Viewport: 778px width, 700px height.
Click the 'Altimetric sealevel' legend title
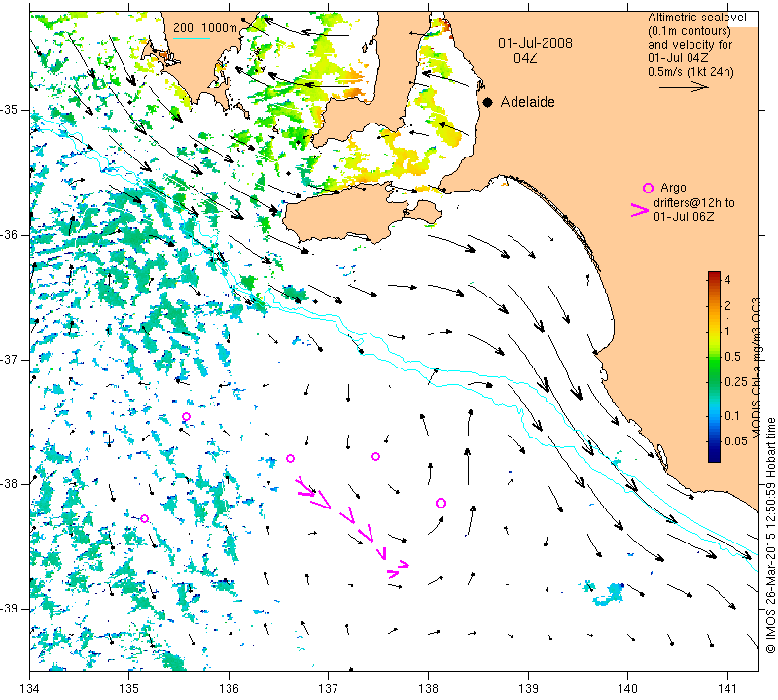pos(697,17)
